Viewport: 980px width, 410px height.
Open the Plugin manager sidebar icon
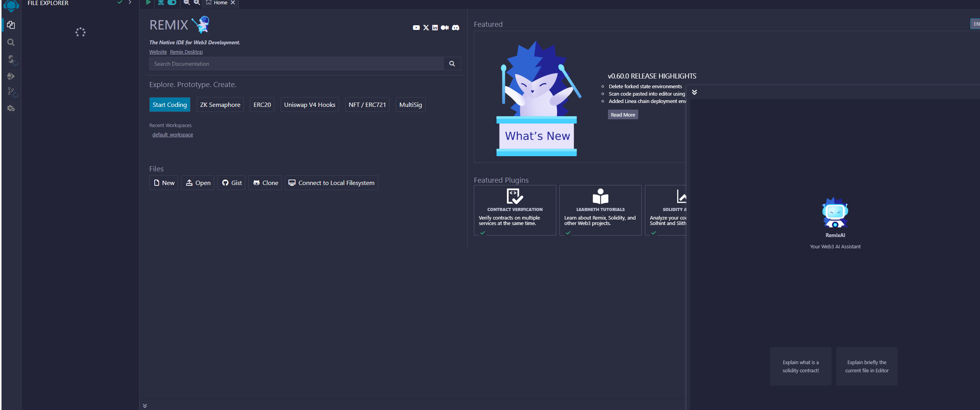[11, 108]
